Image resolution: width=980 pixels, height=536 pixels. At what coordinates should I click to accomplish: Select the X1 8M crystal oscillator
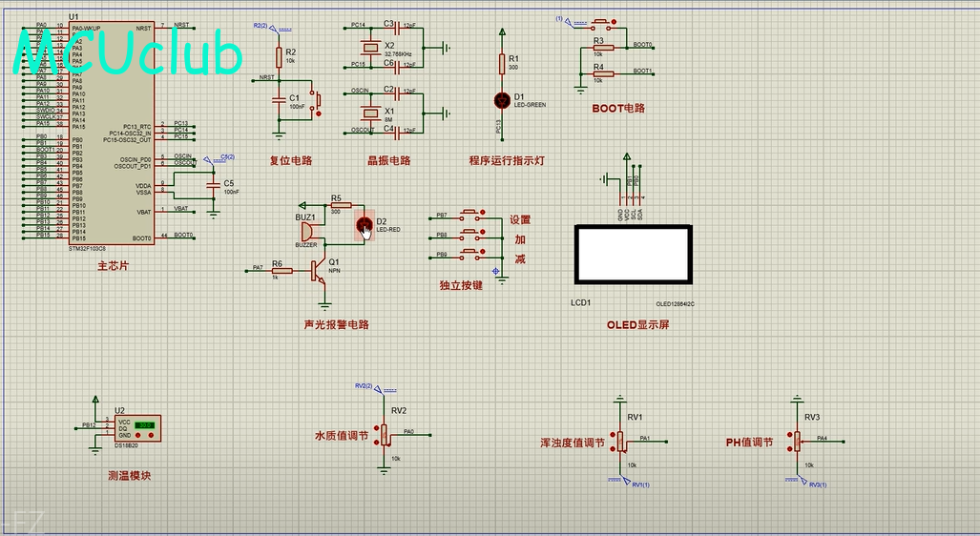tap(371, 113)
